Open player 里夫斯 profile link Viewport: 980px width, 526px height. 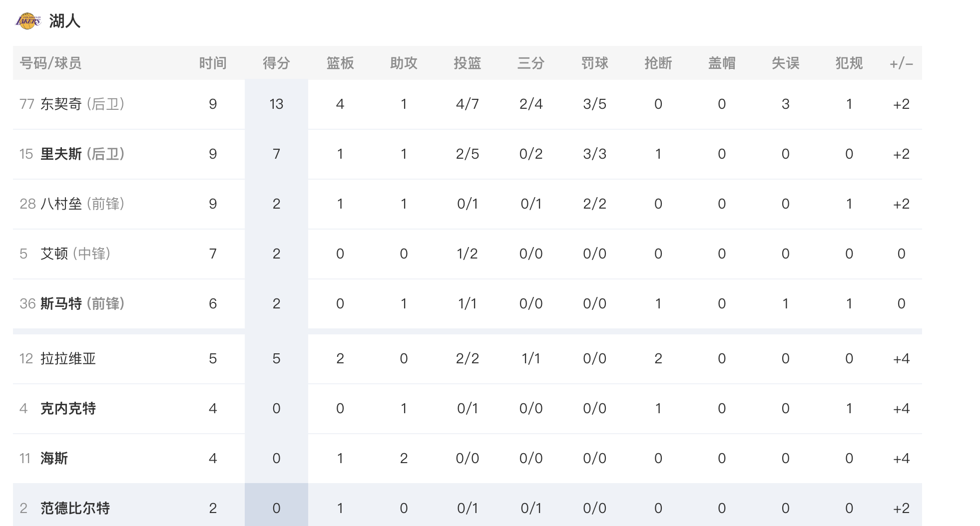(61, 154)
